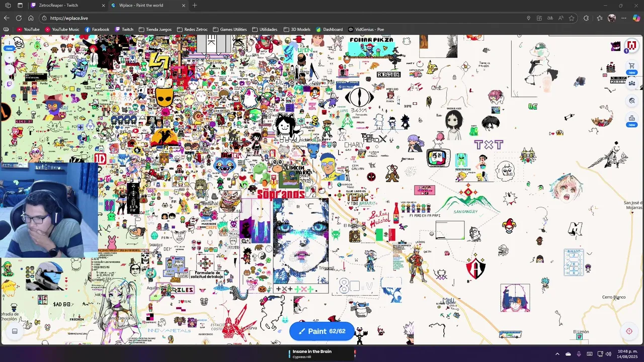The height and width of the screenshot is (362, 644).
Task: Open the leaderboard bar chart icon
Action: pyautogui.click(x=631, y=119)
